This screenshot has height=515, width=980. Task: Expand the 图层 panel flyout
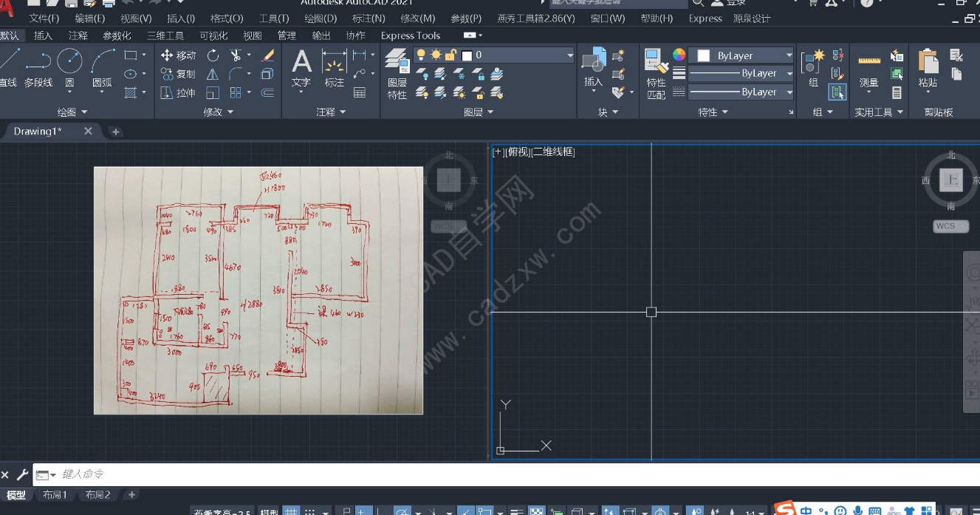pos(479,112)
